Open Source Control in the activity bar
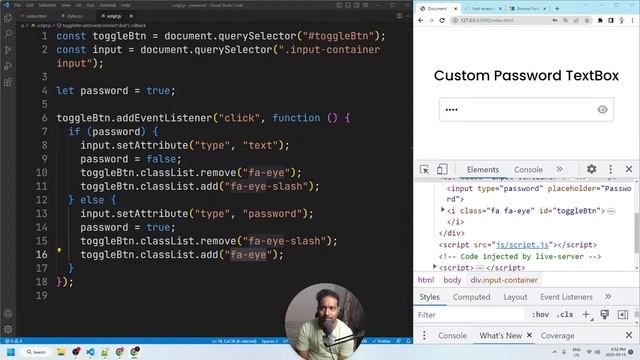The height and width of the screenshot is (360, 640). point(8,50)
